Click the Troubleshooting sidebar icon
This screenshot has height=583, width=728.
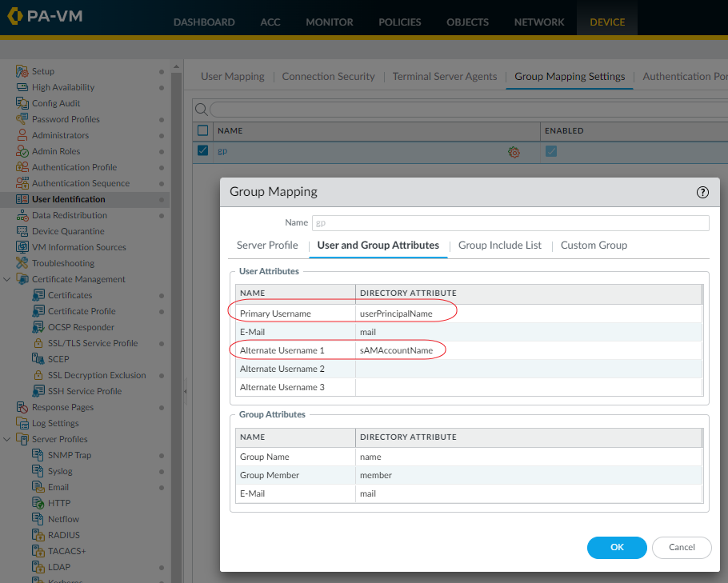22,263
